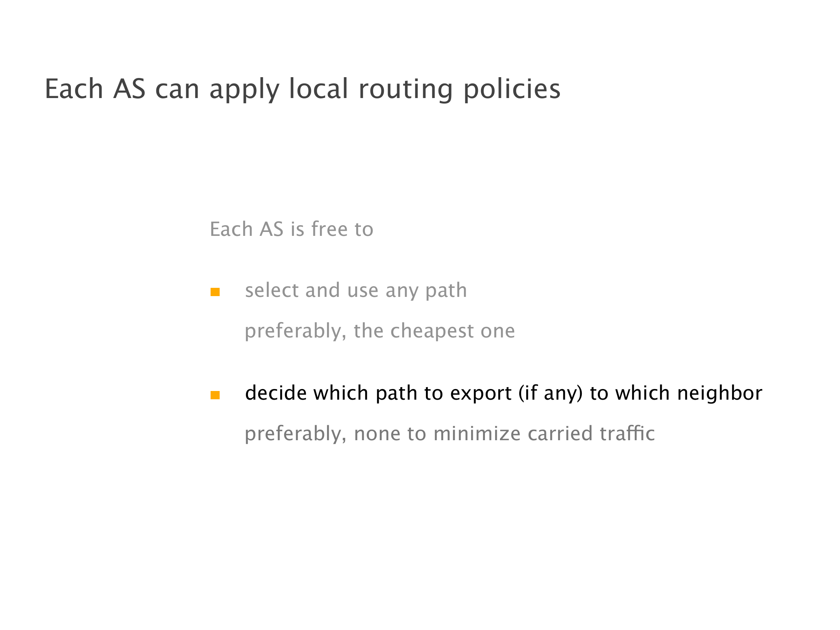
Task: Click the line 'preferably, none to minimize carried traffic'
Action: coord(450,434)
